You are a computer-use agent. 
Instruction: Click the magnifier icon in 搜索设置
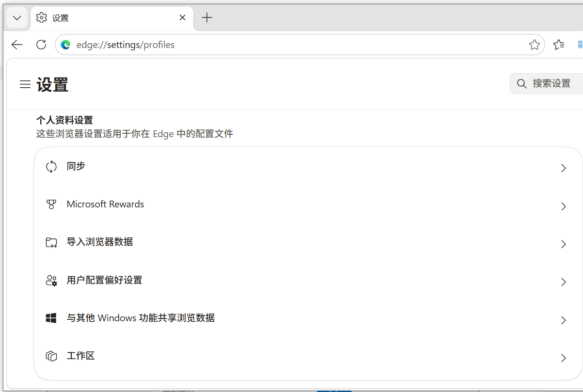pos(521,84)
